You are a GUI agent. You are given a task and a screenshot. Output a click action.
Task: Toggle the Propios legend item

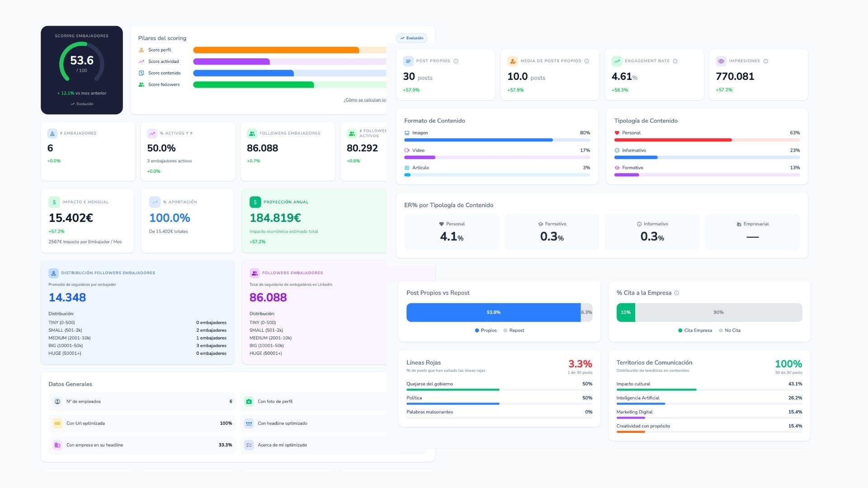click(486, 330)
